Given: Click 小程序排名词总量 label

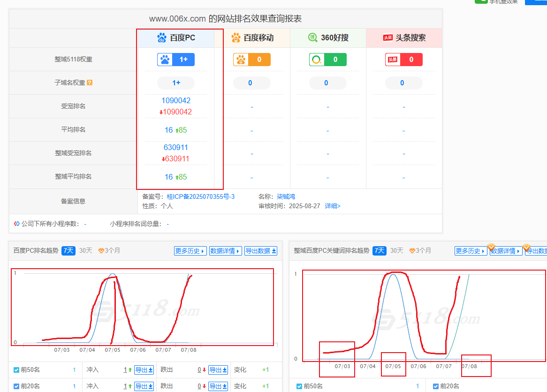Looking at the screenshot, I should click(x=136, y=224).
